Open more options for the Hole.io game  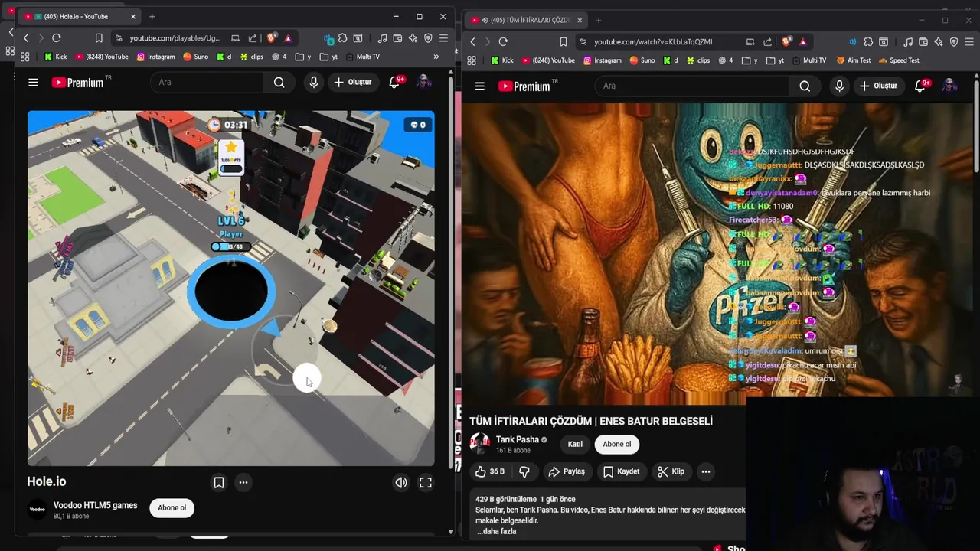pyautogui.click(x=243, y=482)
